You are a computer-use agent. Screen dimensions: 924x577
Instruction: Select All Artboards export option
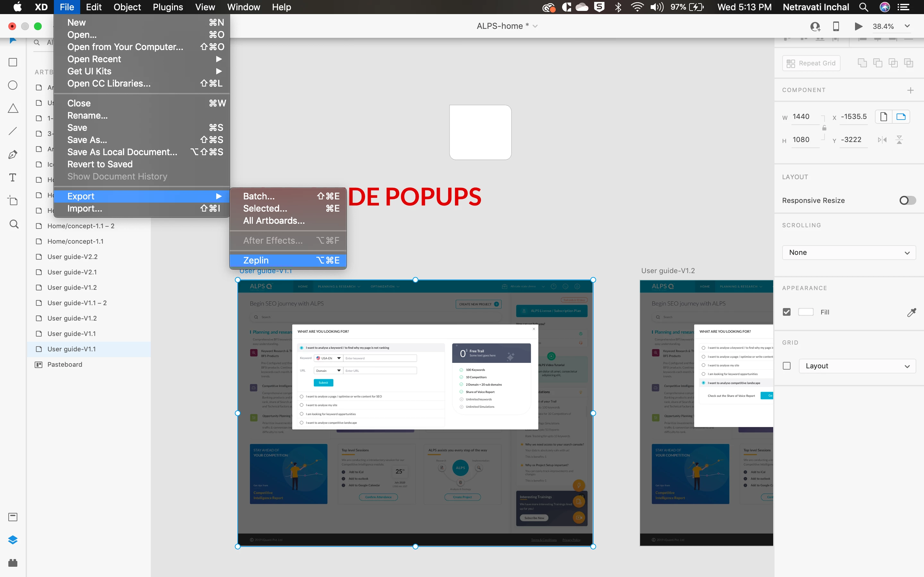coord(274,221)
